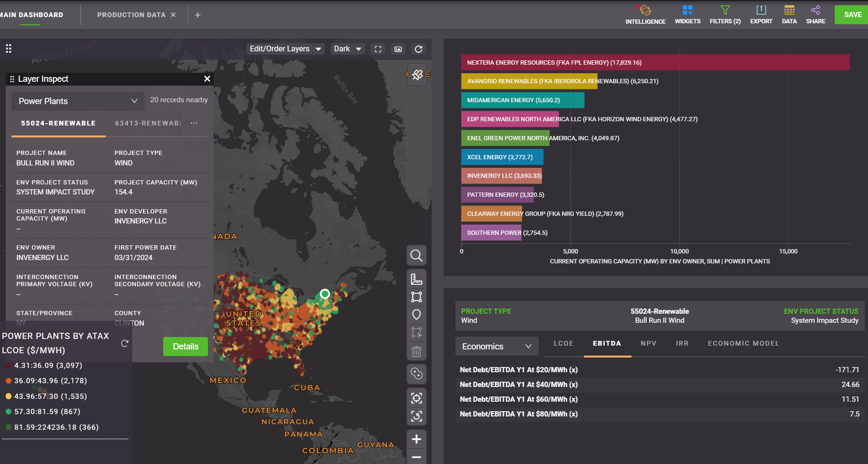Switch to the NPV tab
868x464 pixels.
(648, 343)
